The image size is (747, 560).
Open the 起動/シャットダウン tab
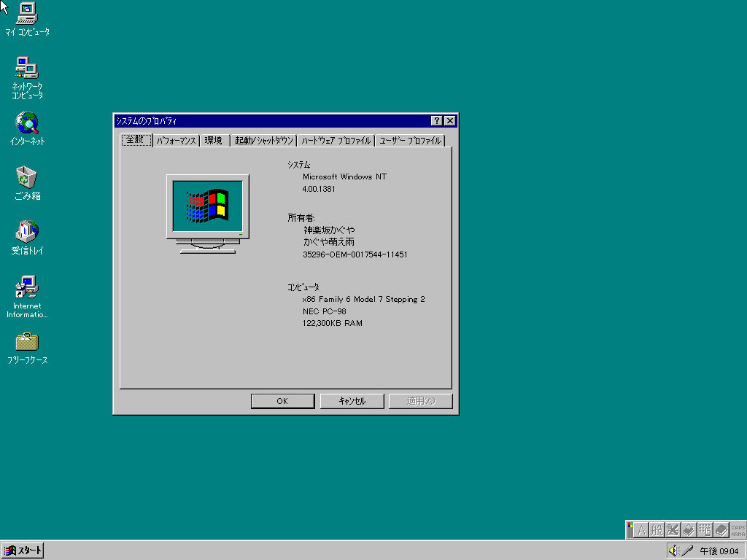click(x=264, y=141)
